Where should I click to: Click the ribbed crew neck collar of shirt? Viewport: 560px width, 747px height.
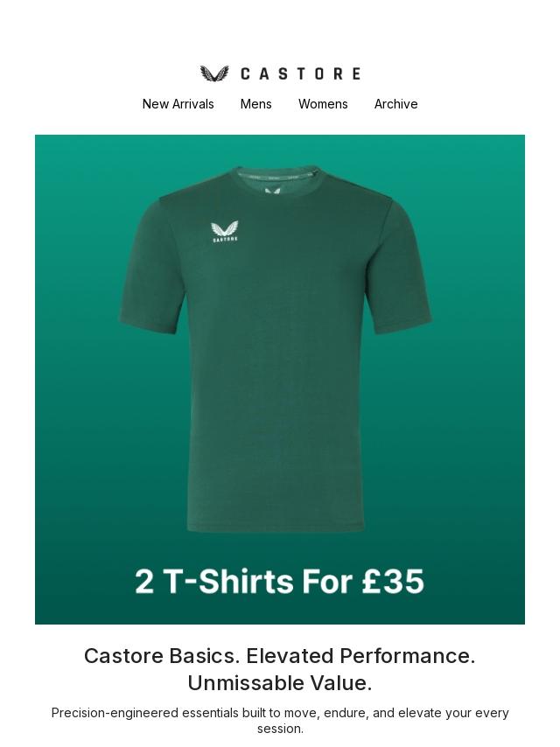(276, 177)
